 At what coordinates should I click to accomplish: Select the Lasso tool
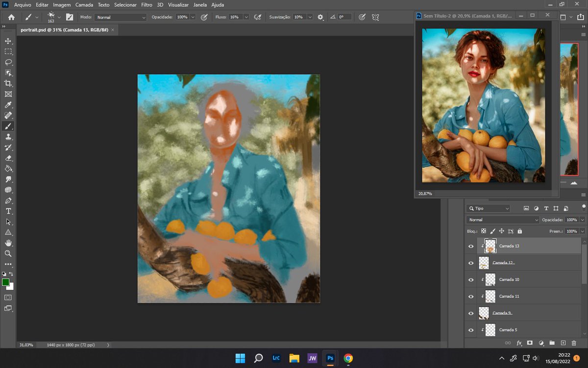[x=8, y=62]
